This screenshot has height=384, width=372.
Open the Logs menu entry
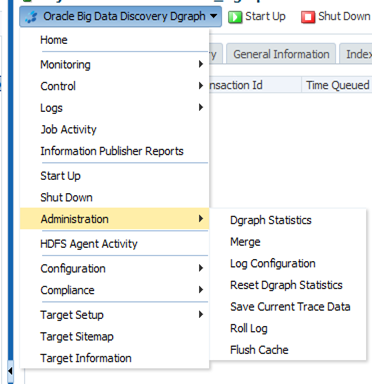(114, 108)
